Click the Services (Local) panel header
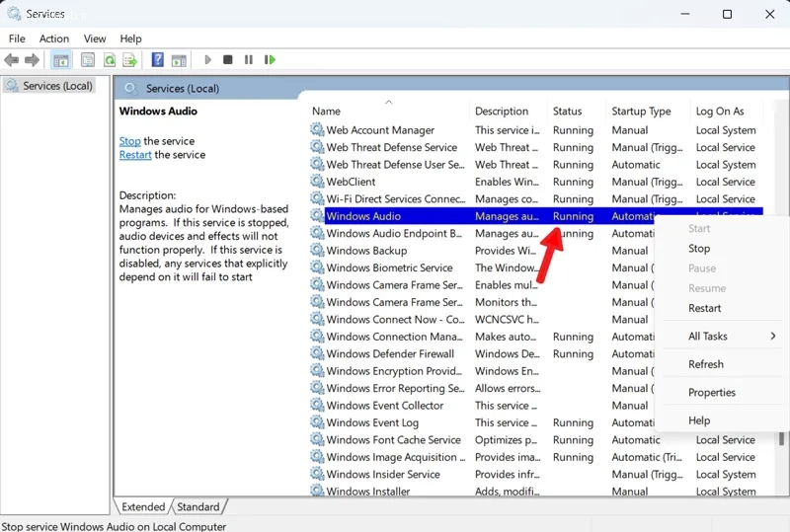This screenshot has width=790, height=532. click(451, 88)
